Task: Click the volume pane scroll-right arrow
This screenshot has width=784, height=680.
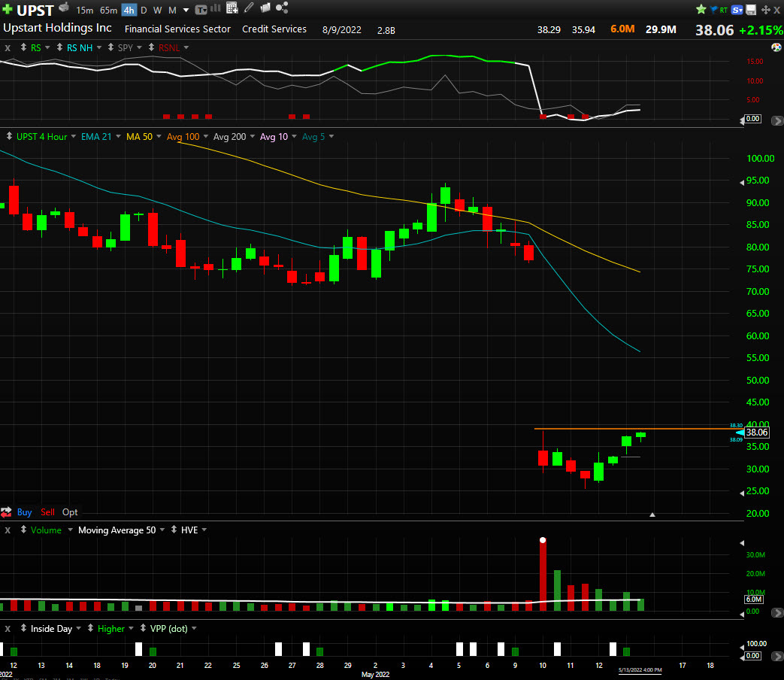Action: pyautogui.click(x=777, y=612)
